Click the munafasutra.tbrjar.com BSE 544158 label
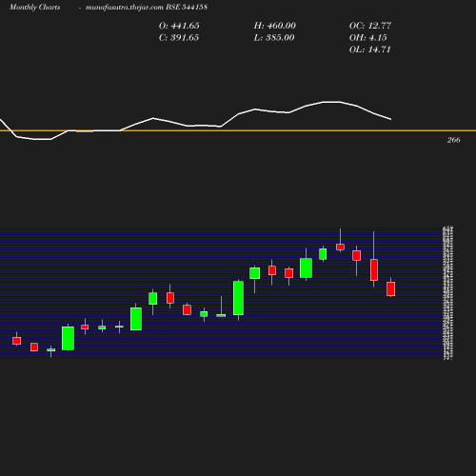Screen dimensions: 476x476 (147, 7)
